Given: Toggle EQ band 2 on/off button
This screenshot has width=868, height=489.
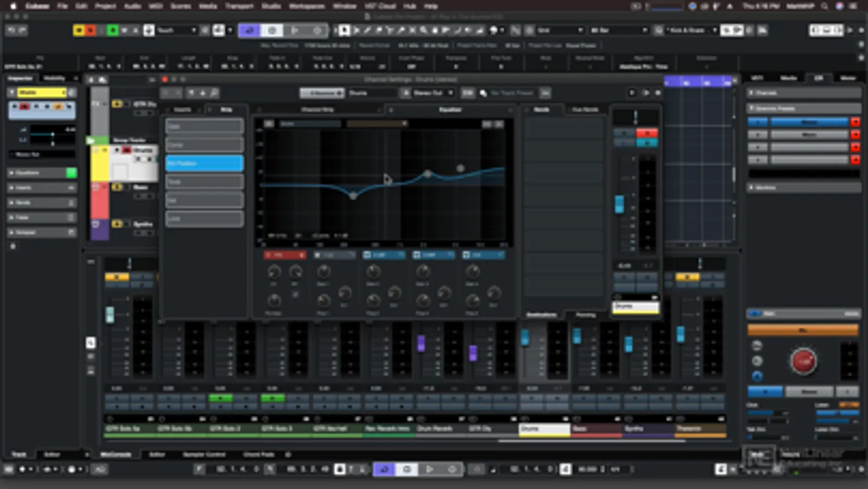Looking at the screenshot, I should (367, 255).
